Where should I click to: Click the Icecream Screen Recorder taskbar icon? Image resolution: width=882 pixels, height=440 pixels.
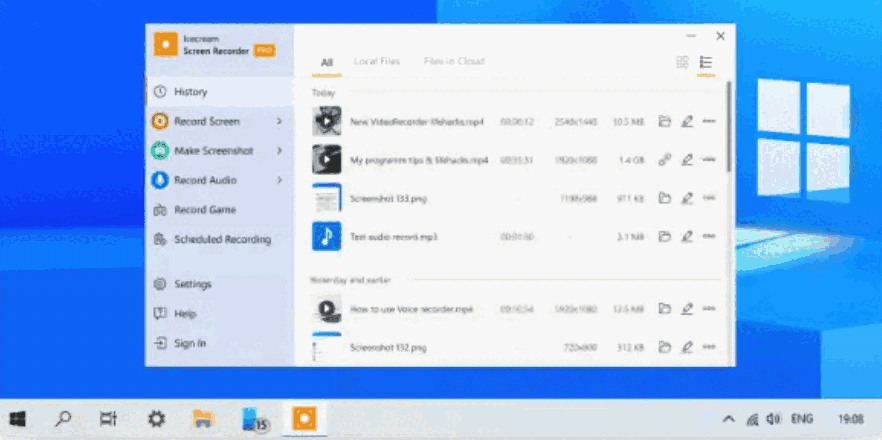[304, 419]
